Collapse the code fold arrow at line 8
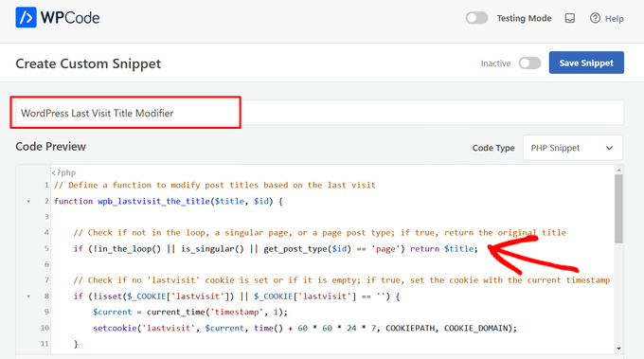This screenshot has width=644, height=359. pos(28,296)
